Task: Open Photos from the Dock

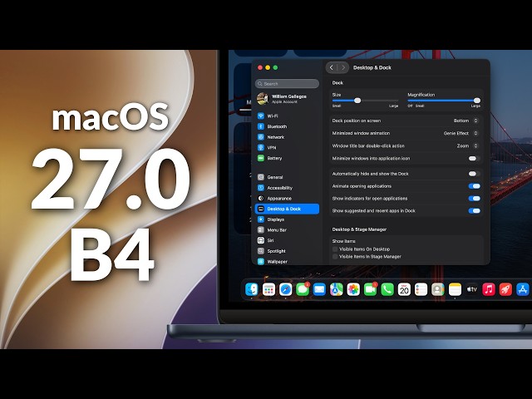Action: pos(353,289)
